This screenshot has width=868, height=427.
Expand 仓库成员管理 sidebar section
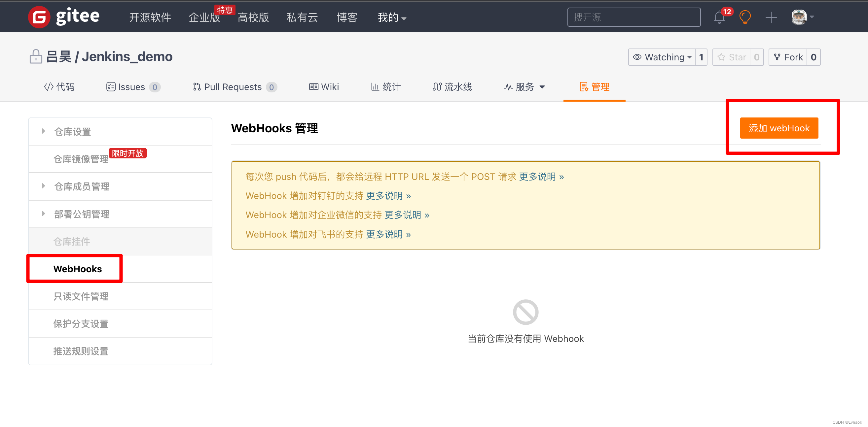(82, 186)
